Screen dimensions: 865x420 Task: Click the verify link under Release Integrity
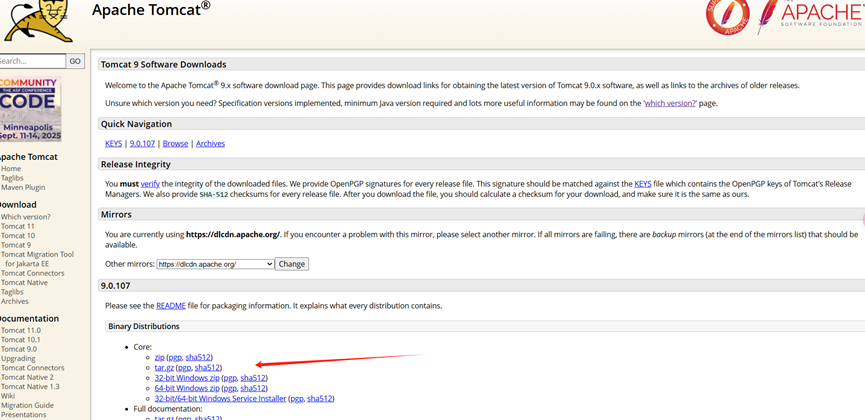pos(149,184)
